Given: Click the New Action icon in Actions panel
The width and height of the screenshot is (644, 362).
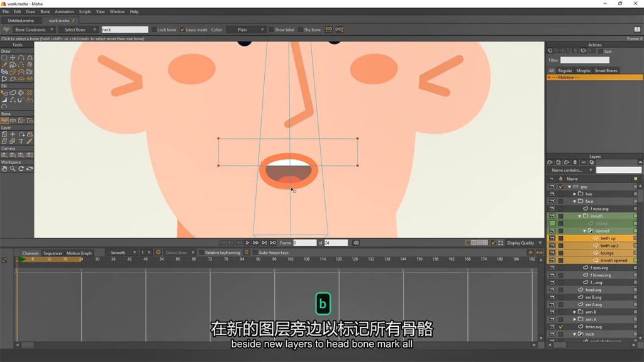Looking at the screenshot, I should point(550,52).
